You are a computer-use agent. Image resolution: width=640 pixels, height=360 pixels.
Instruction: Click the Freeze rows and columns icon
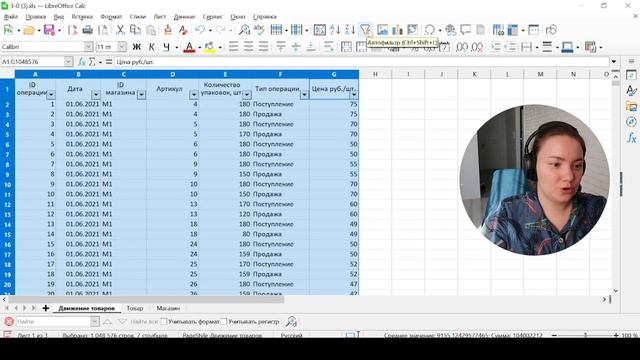[x=513, y=30]
